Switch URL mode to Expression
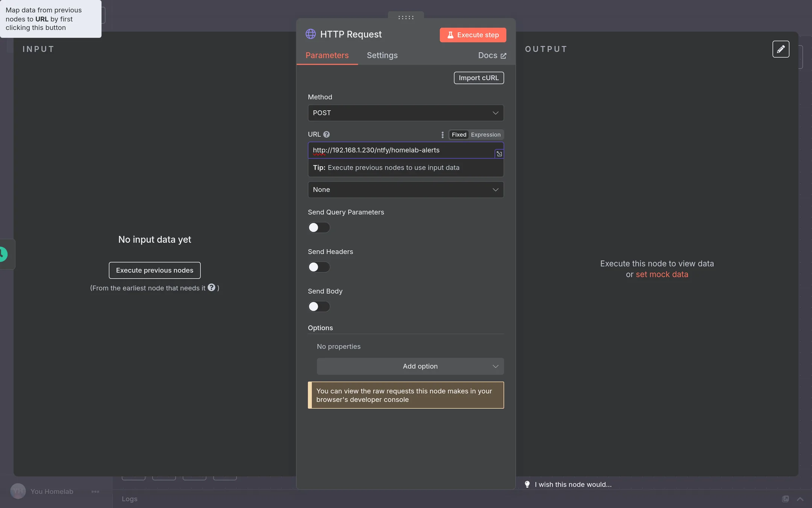The width and height of the screenshot is (812, 508). point(486,135)
